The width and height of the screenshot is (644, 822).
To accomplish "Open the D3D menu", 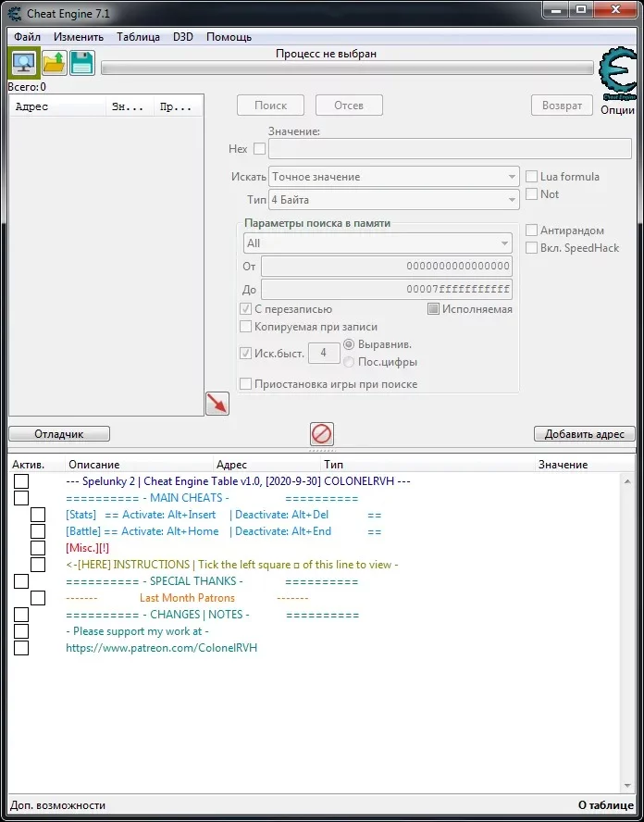I will coord(183,37).
